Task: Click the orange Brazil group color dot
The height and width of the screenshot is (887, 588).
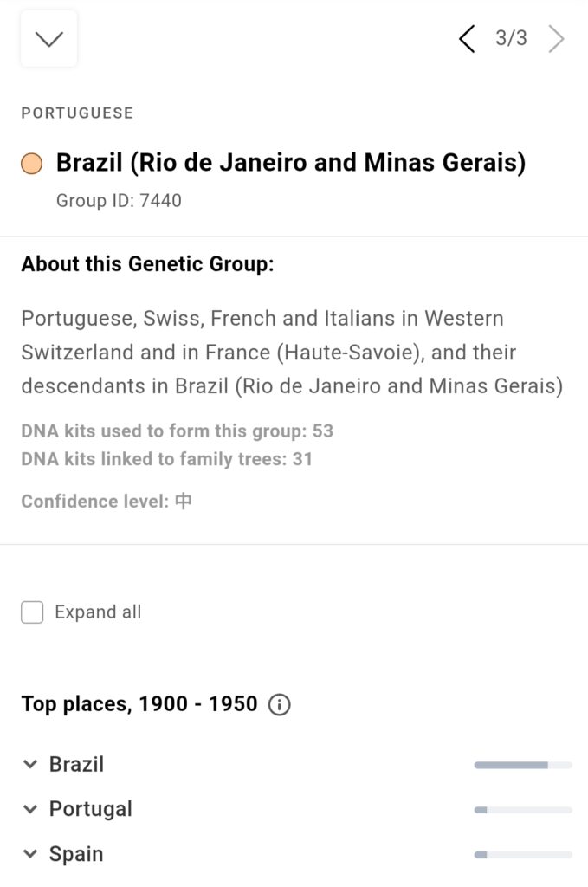Action: tap(32, 164)
